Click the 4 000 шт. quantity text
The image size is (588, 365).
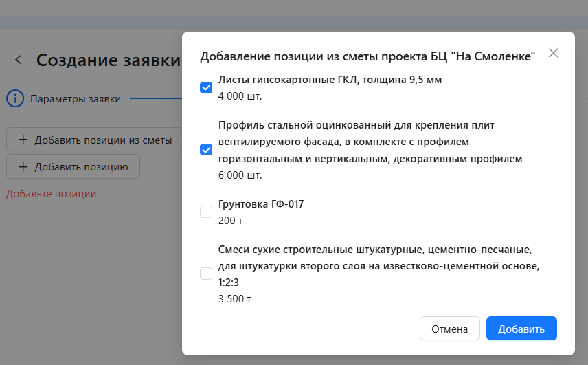pyautogui.click(x=240, y=96)
